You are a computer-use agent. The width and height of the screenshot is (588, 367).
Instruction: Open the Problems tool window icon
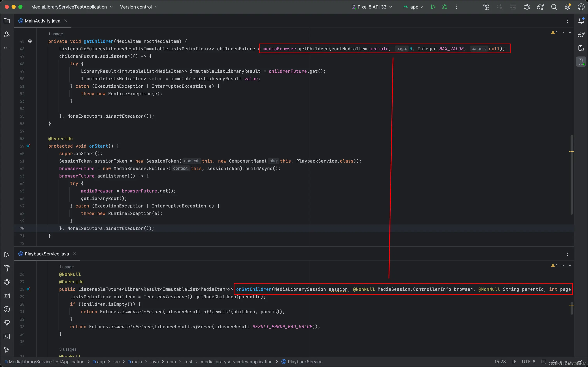[7, 309]
